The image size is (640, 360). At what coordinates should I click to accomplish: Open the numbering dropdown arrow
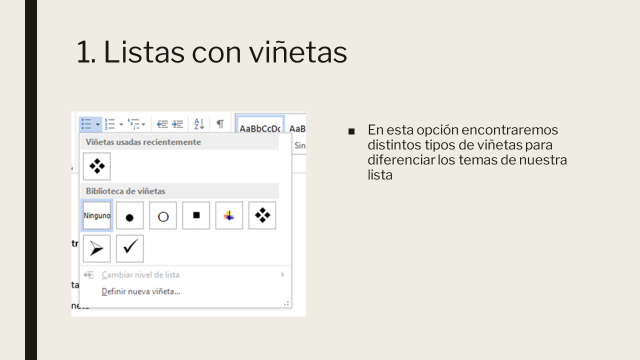121,124
